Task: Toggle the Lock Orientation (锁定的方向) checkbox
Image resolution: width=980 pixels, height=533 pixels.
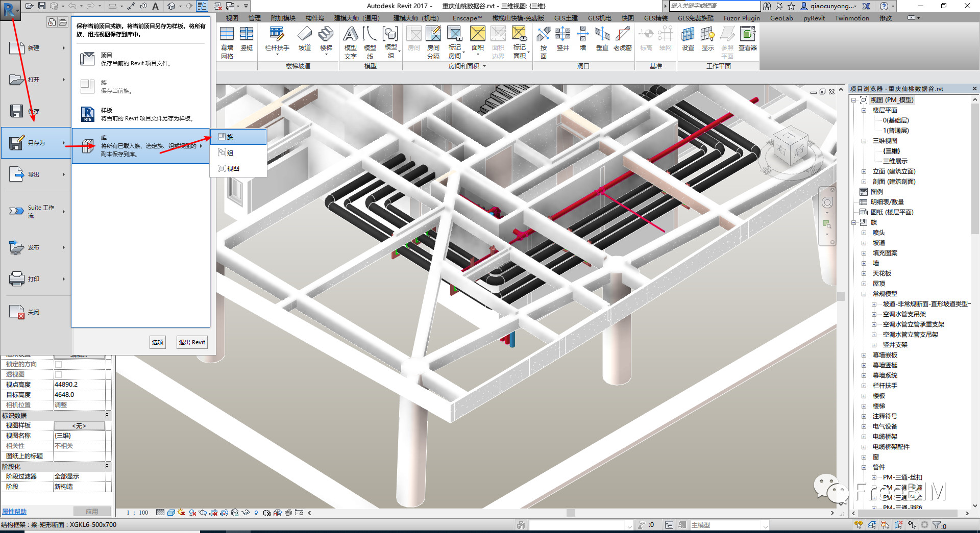Action: (58, 364)
